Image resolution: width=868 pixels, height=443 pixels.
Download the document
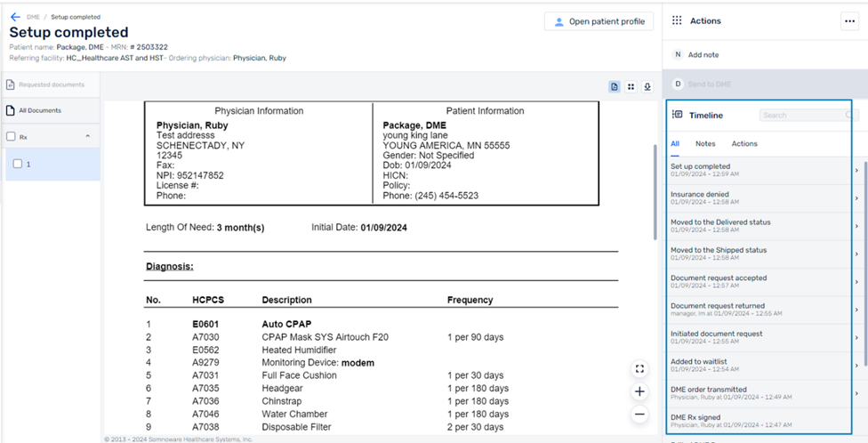[x=647, y=87]
